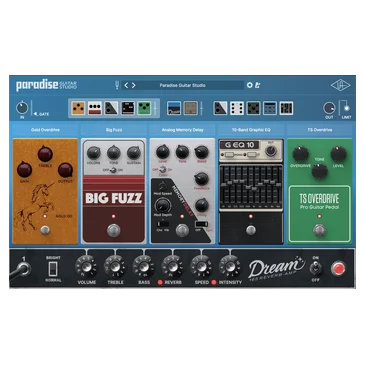The width and height of the screenshot is (365, 365).
Task: Select the 10-Band Graphic EQ slot icon
Action: pyautogui.click(x=128, y=108)
